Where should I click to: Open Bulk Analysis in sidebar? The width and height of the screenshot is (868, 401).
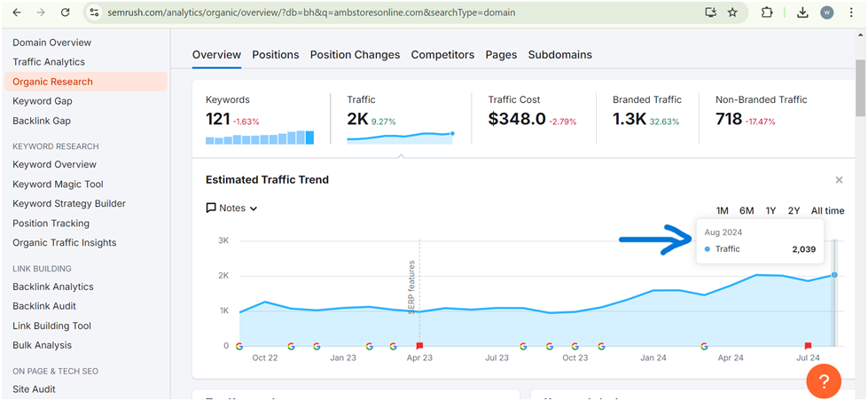pyautogui.click(x=42, y=345)
